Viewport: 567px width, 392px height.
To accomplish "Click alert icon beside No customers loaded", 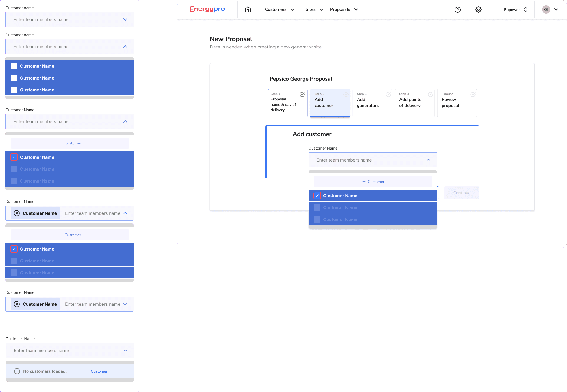I will tap(17, 371).
